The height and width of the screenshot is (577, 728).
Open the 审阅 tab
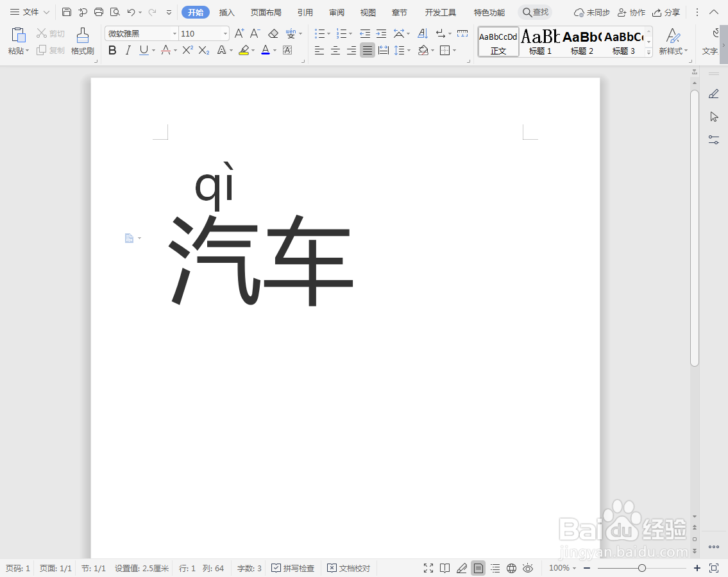(337, 13)
